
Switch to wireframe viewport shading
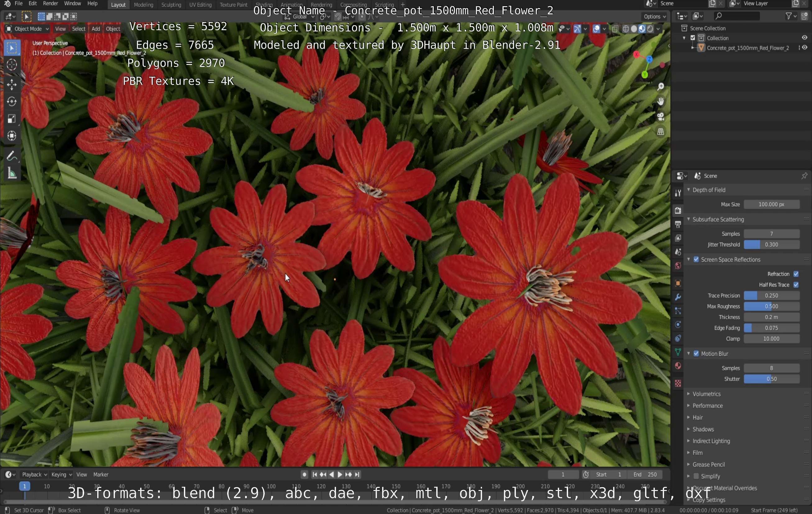(x=626, y=29)
